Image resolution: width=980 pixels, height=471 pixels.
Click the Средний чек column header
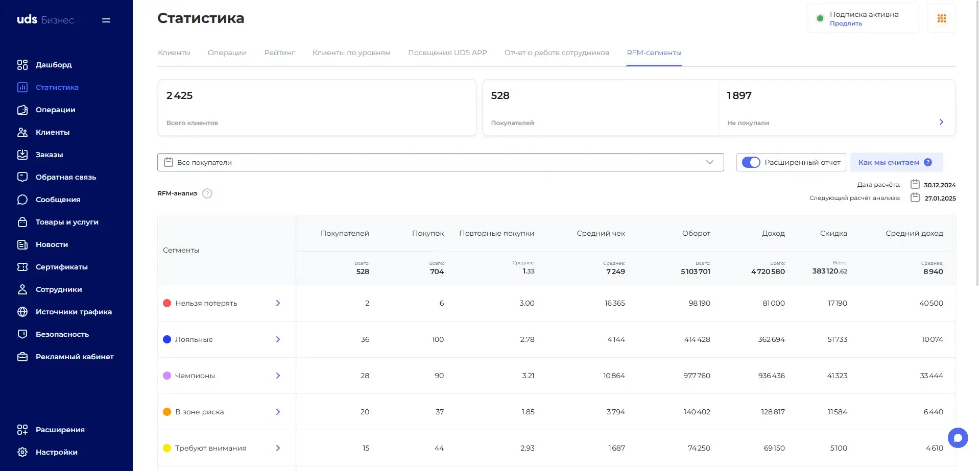tap(601, 233)
